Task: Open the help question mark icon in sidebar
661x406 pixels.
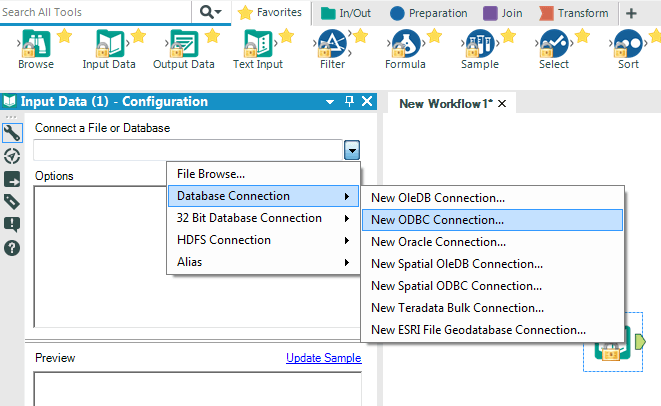Action: pyautogui.click(x=12, y=247)
